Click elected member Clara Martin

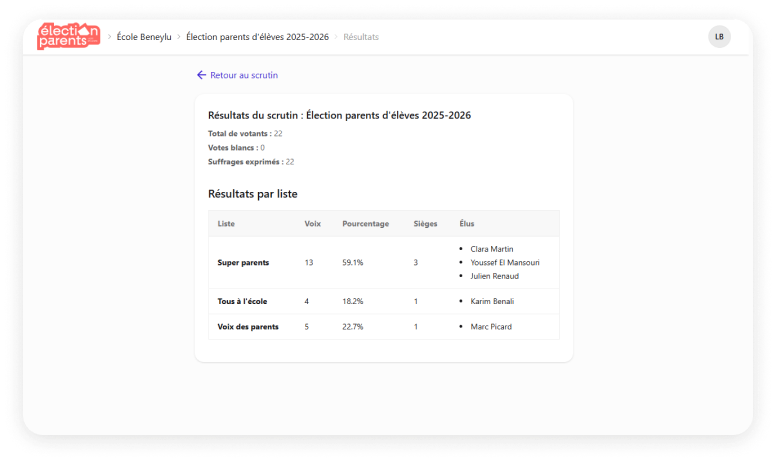point(491,249)
